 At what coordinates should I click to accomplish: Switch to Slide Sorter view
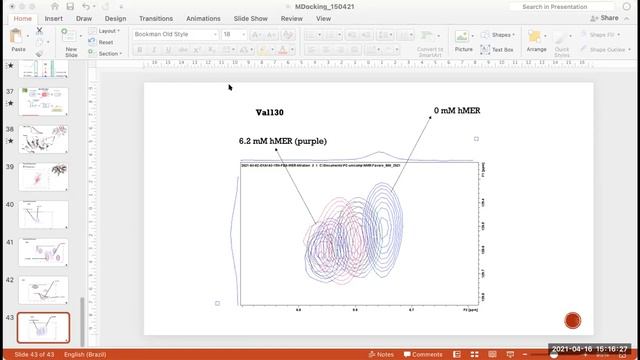point(474,354)
